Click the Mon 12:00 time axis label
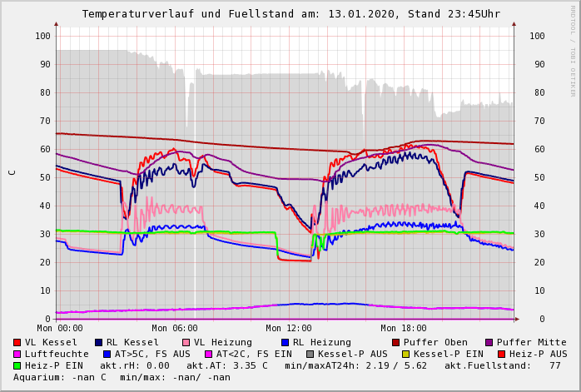 coord(289,329)
